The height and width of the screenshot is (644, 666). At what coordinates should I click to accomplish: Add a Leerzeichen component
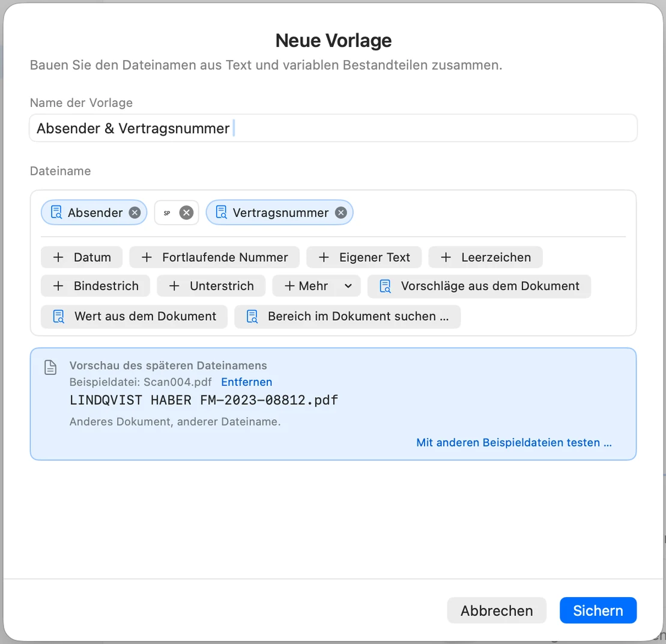tap(485, 257)
